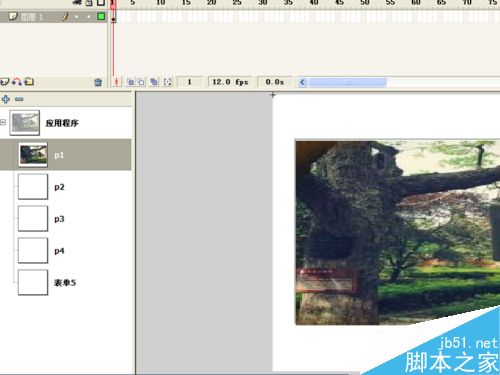Select the p2 screen thumbnail
Screen dimensions: 500x375
[x=33, y=187]
